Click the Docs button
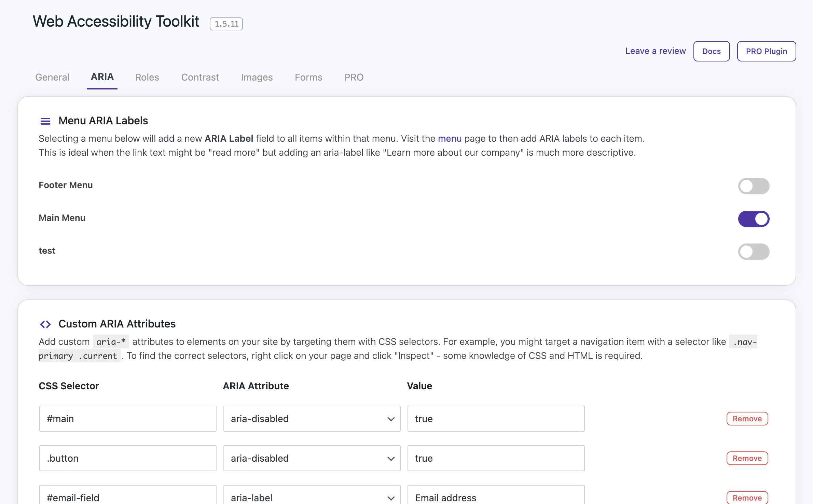The height and width of the screenshot is (504, 813). point(711,51)
